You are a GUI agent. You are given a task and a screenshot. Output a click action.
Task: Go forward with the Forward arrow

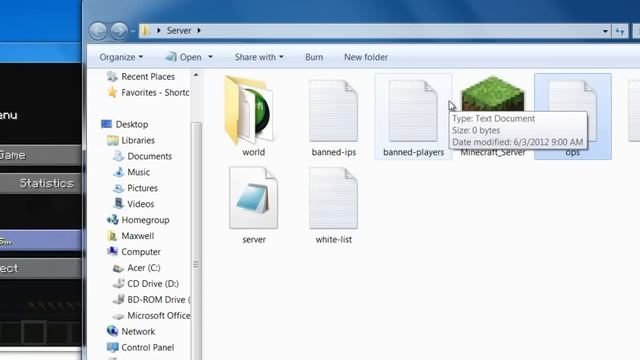click(119, 31)
